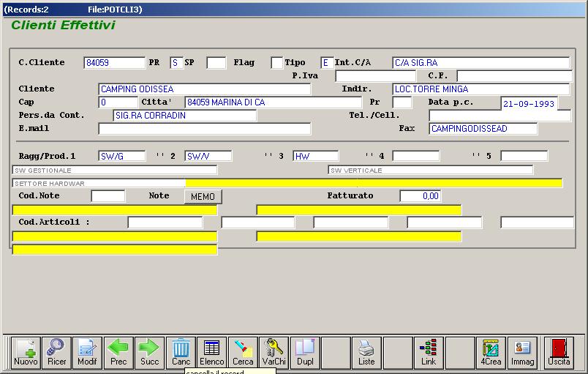Click the MEMO notes button

(203, 197)
